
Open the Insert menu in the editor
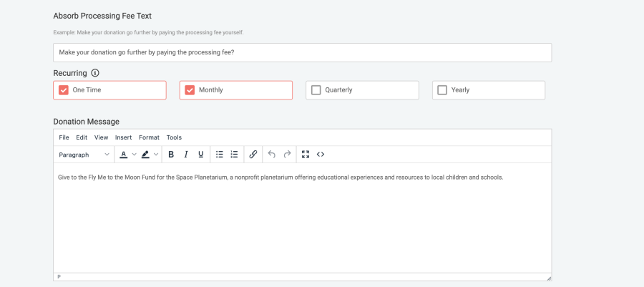click(123, 137)
